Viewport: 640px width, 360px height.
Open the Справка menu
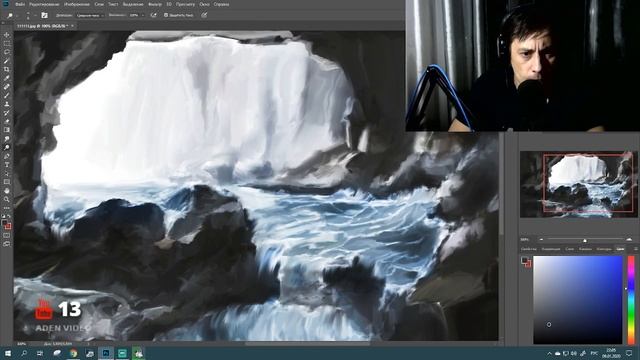click(x=222, y=4)
